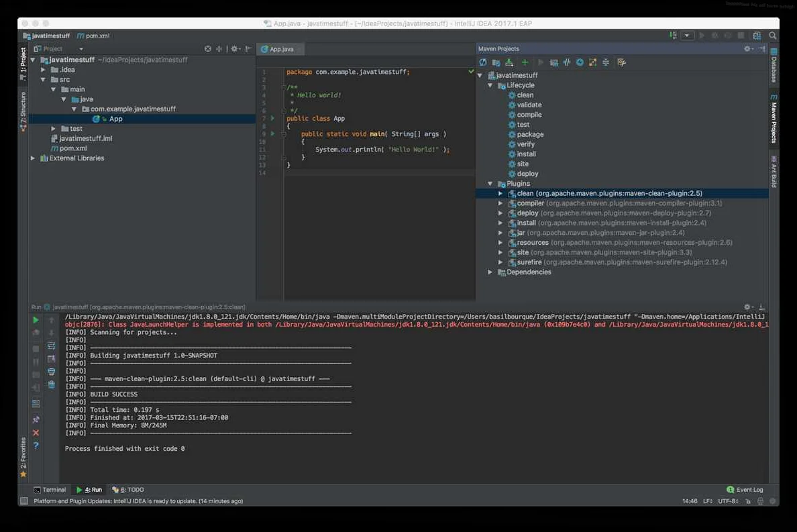Viewport: 797px width, 532px height.
Task: Open Search Everywhere with magnifier icon
Action: coord(773,35)
